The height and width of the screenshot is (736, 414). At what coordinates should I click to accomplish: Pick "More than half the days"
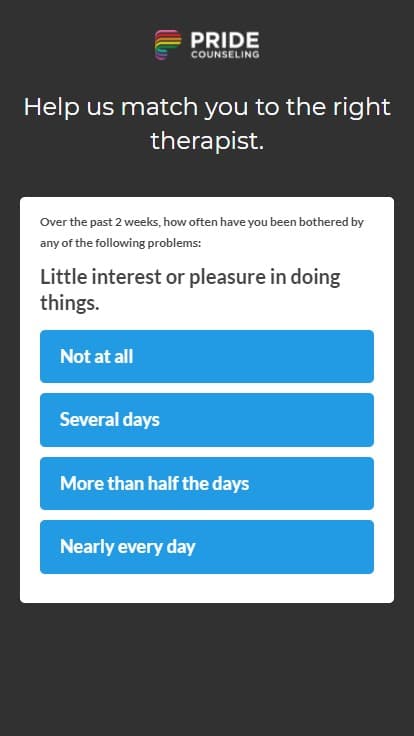pyautogui.click(x=207, y=483)
